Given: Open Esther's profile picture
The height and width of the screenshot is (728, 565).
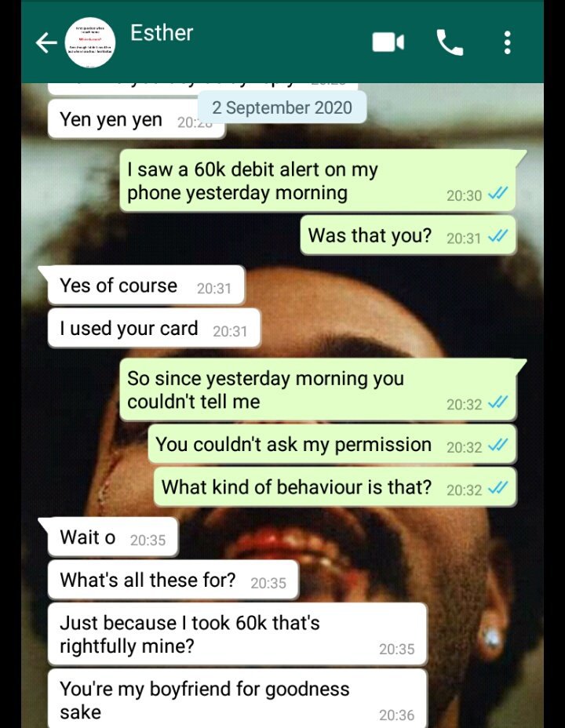Looking at the screenshot, I should [x=89, y=42].
